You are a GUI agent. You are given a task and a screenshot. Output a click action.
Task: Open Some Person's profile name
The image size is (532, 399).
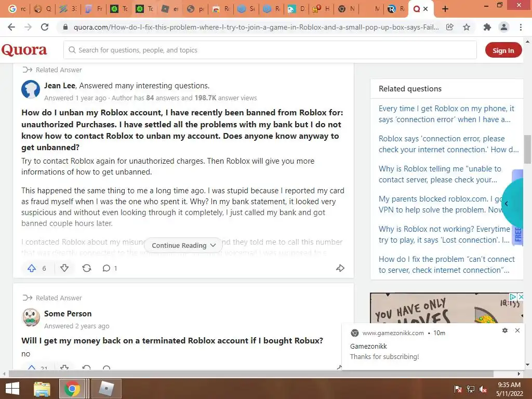[x=68, y=313]
